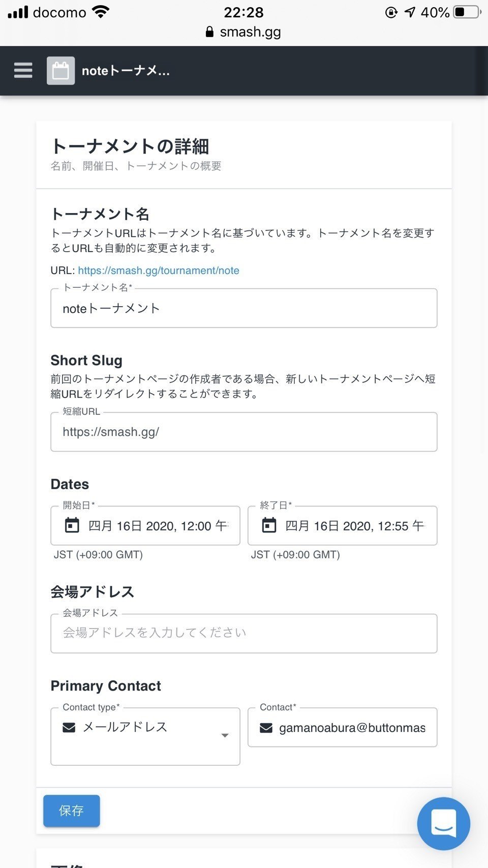
Task: Tap the tournament calendar logo icon
Action: point(60,71)
